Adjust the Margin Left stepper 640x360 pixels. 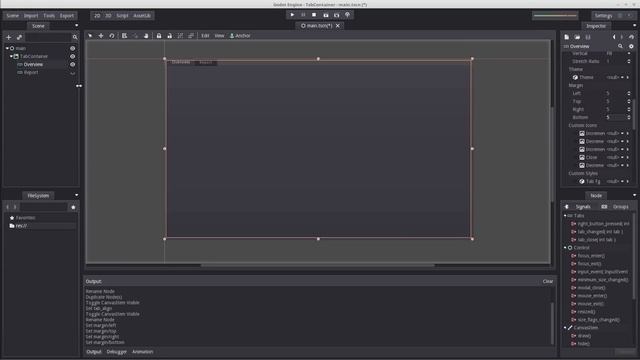click(x=629, y=93)
